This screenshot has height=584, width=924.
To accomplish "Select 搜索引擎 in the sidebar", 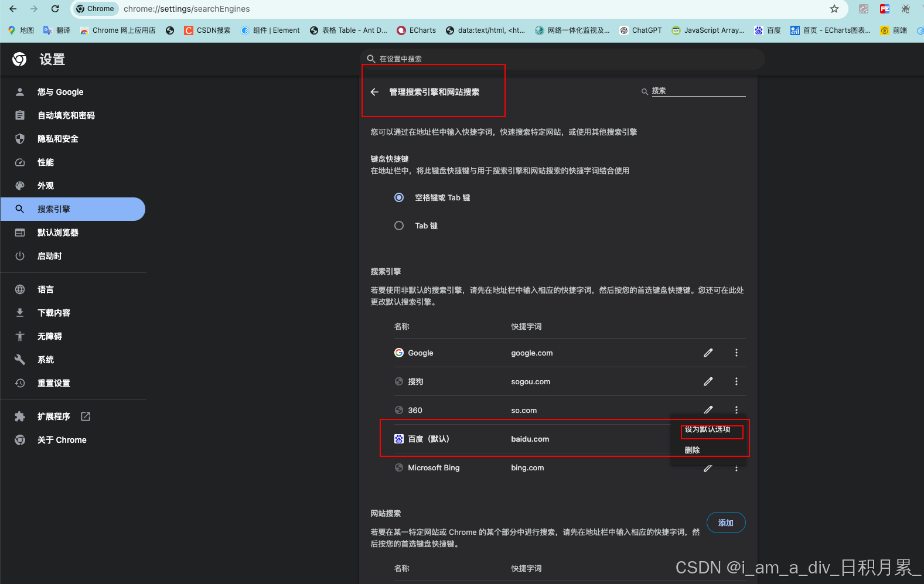I will 73,209.
